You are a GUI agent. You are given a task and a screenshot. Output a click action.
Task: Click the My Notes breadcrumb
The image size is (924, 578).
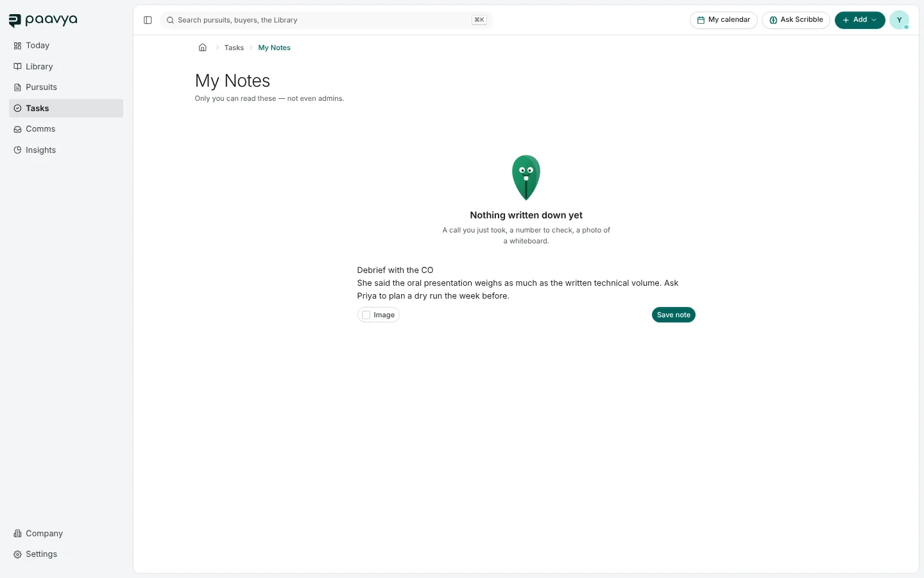click(274, 48)
